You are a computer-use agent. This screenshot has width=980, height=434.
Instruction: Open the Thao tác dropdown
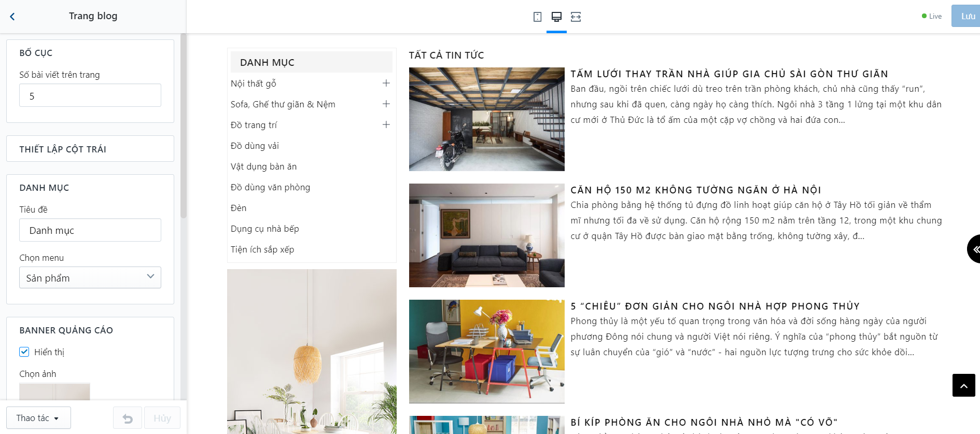point(38,418)
